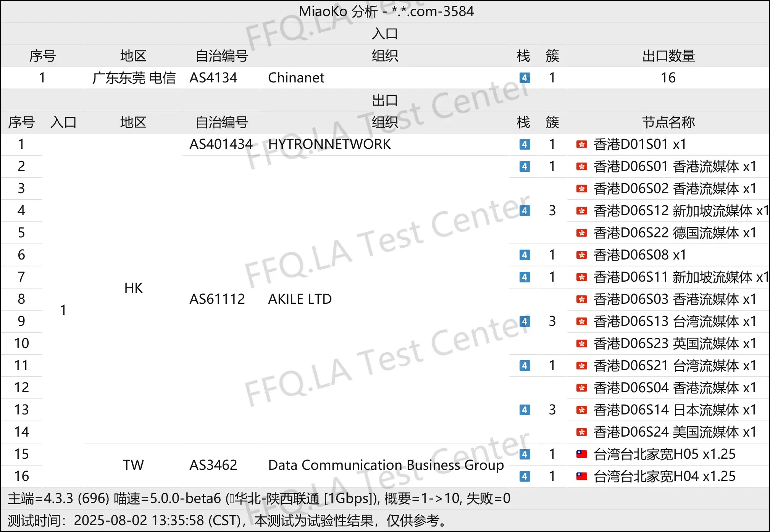Click the 自治编号 header in the exit table
This screenshot has height=532, width=770.
(x=222, y=123)
